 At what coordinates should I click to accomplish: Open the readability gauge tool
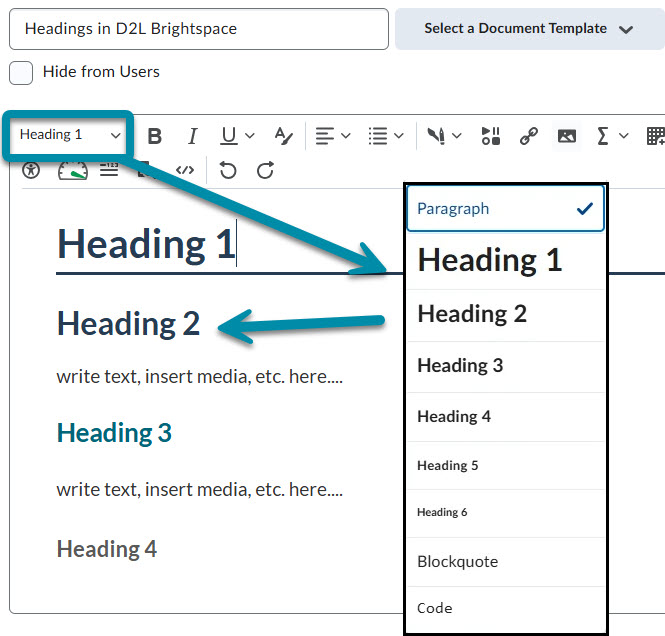[x=73, y=170]
